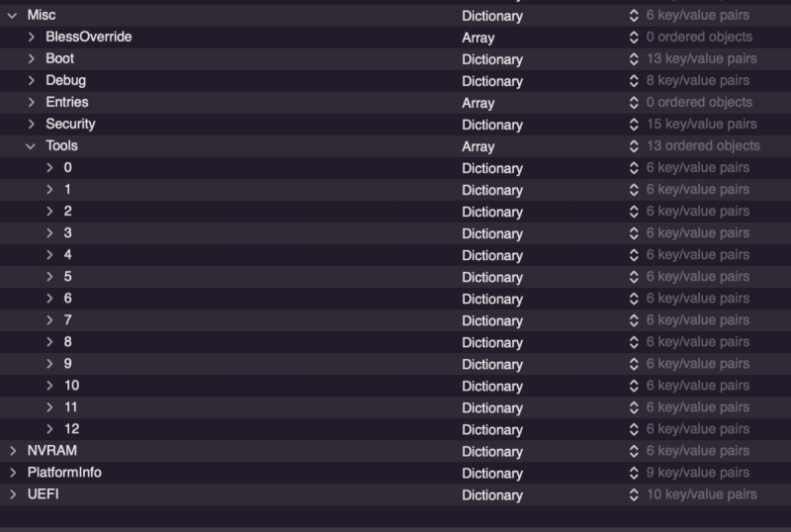The width and height of the screenshot is (791, 532).
Task: Select PlatformInfo's 9 key/value pairs value
Action: coord(697,473)
